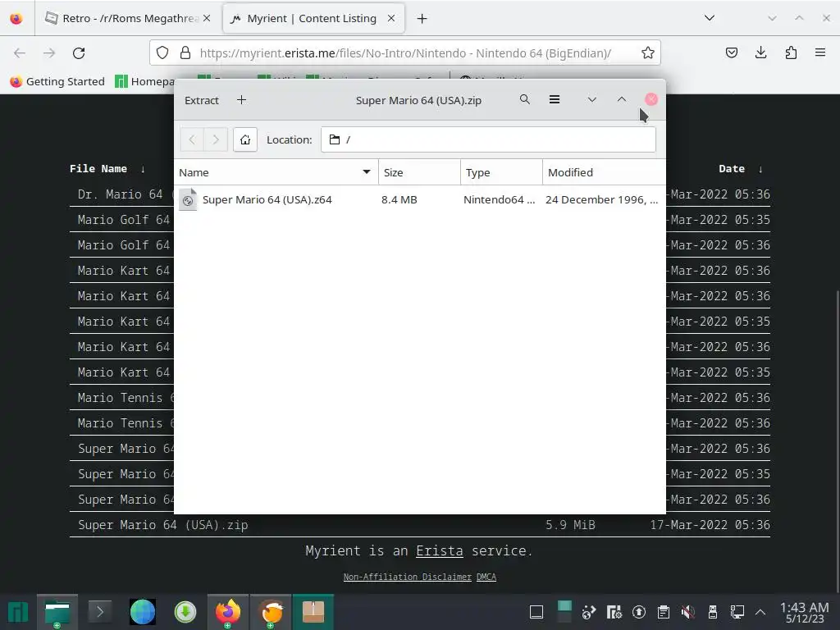Click the Extract button

202,100
